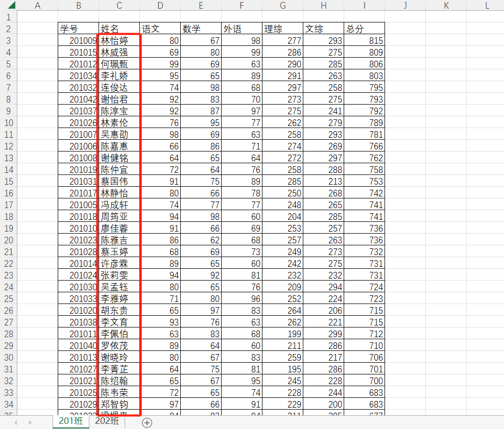Select column H header
Screen dimensions: 504x429
323,6
